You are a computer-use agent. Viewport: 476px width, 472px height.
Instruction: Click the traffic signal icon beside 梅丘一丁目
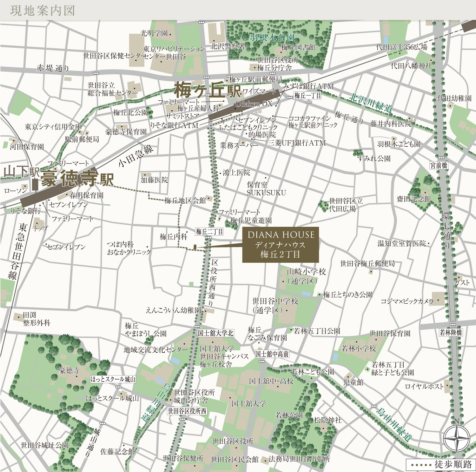click(x=289, y=98)
